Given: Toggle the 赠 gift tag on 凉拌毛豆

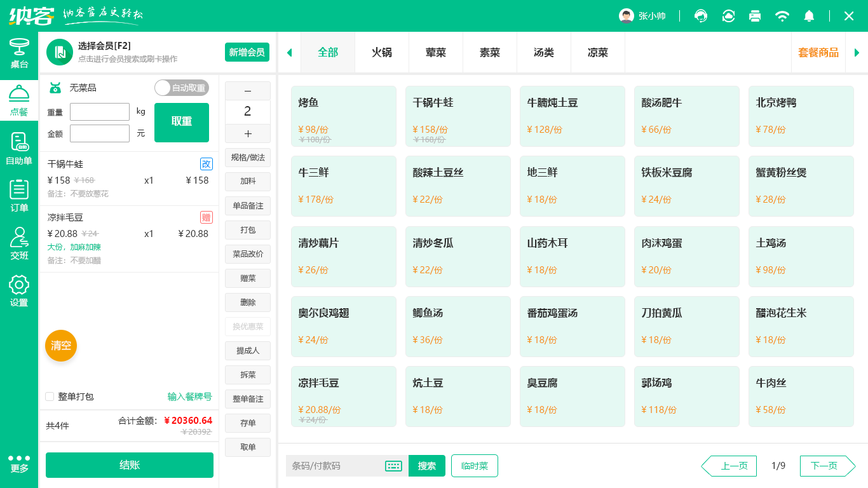Looking at the screenshot, I should tap(206, 217).
